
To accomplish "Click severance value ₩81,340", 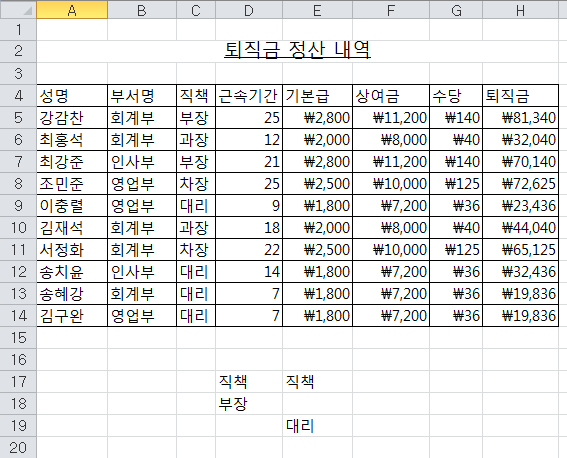I will 521,118.
